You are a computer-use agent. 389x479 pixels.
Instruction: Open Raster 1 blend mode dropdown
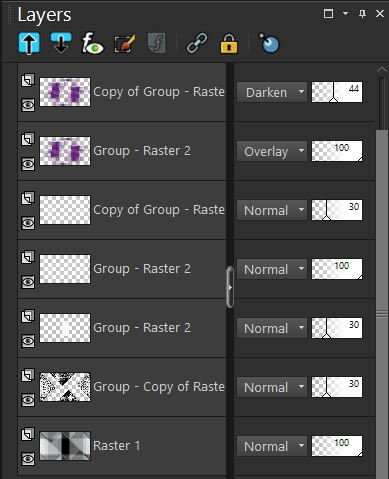point(272,446)
